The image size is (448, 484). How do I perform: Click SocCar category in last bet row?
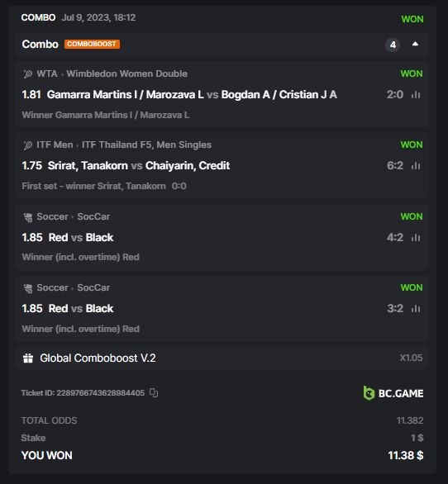pos(93,287)
